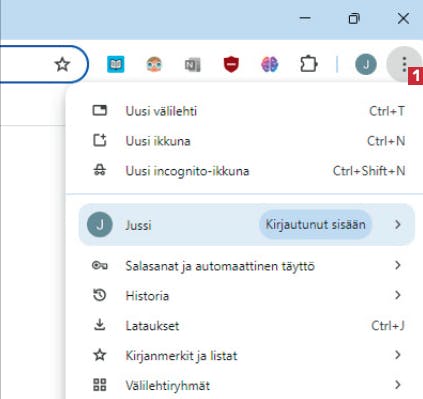Click the Kirjautunut sisään badge
Screen dimensions: 423x399
315,224
